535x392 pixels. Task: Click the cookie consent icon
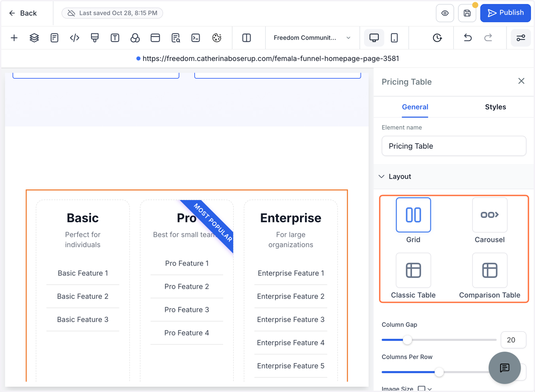point(217,38)
